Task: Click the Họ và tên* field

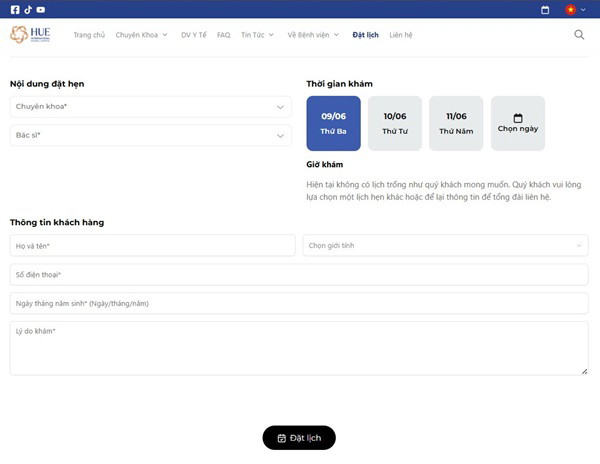Action: 153,246
